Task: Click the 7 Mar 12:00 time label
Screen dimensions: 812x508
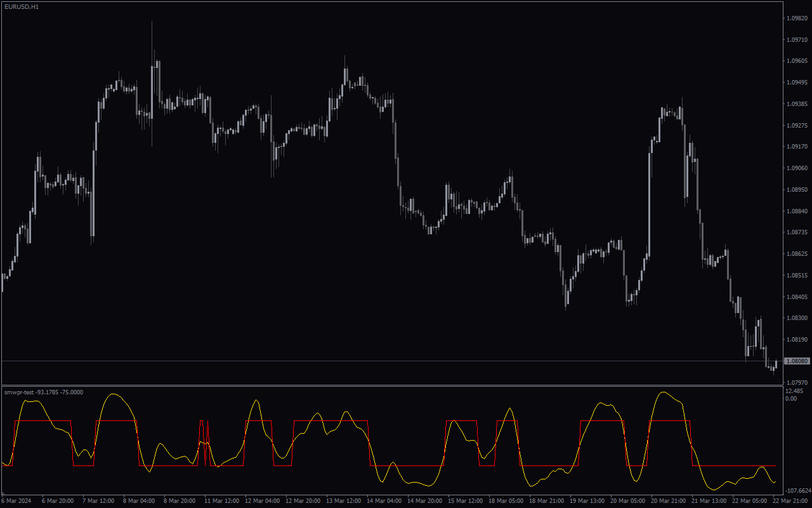Action: (98, 501)
